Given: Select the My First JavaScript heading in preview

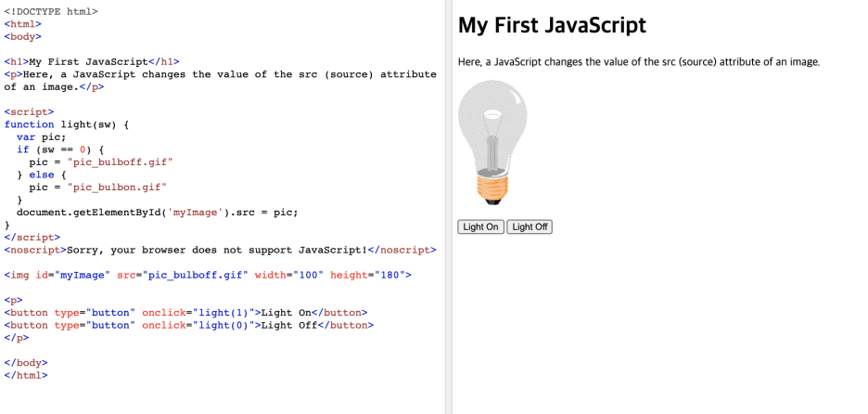Looking at the screenshot, I should 552,25.
